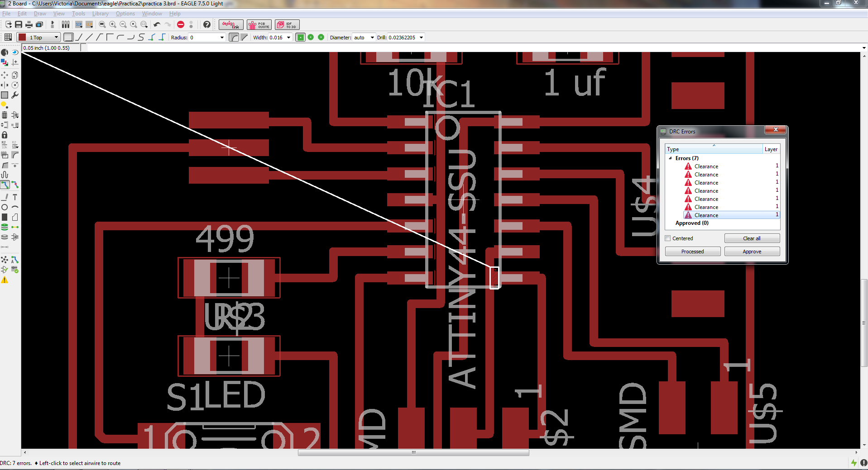Viewport: 868px width, 470px height.
Task: Select square via shape option
Action: tap(300, 38)
